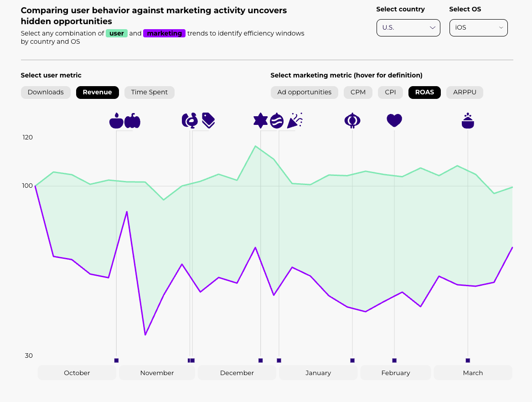Click the Diwali oil lamp icon
Viewport: 532px width, 402px height.
(x=116, y=121)
